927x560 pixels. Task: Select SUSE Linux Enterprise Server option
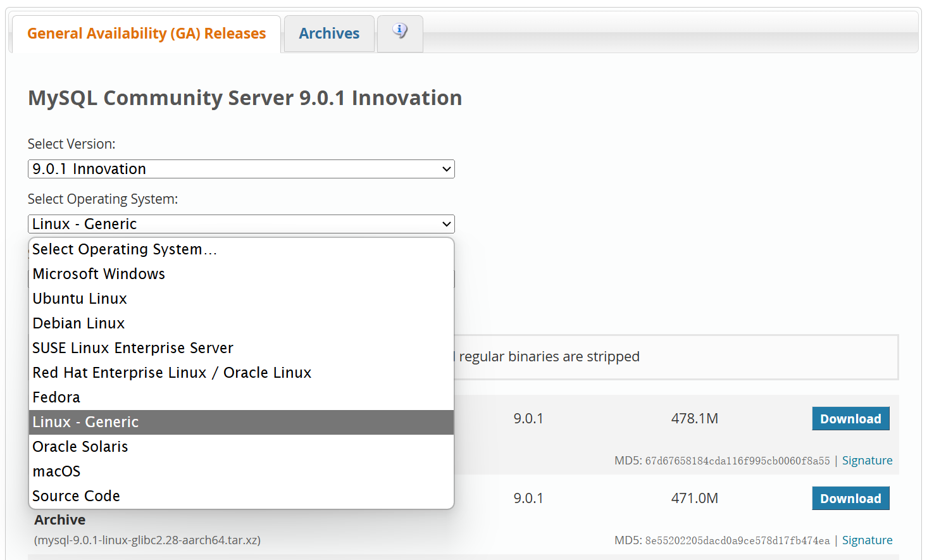pyautogui.click(x=241, y=348)
